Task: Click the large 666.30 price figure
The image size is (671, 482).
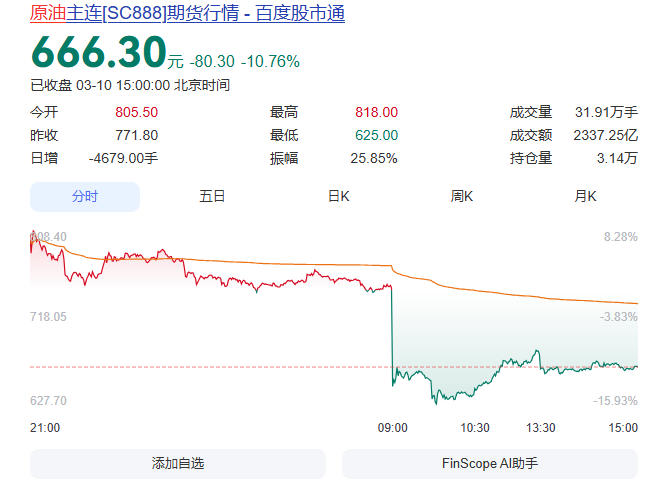Action: coord(97,52)
